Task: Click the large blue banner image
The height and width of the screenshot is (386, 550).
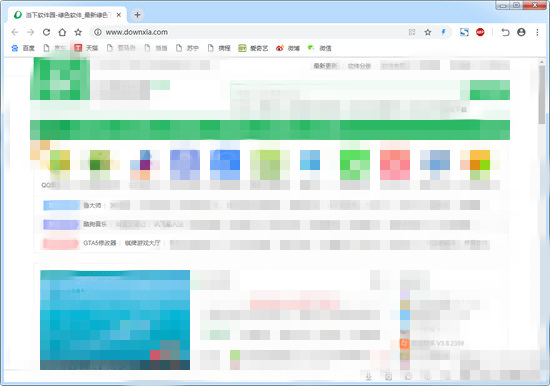Action: coord(115,320)
